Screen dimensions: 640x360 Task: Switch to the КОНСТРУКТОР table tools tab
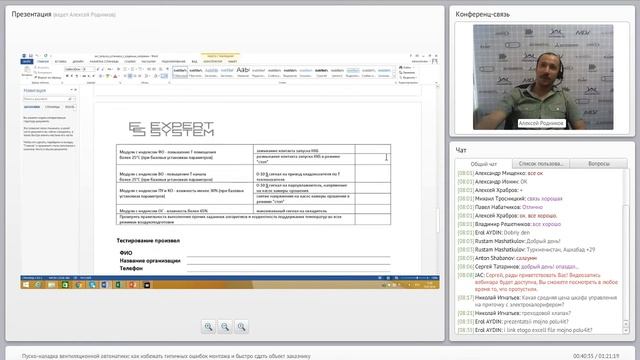[x=213, y=62]
